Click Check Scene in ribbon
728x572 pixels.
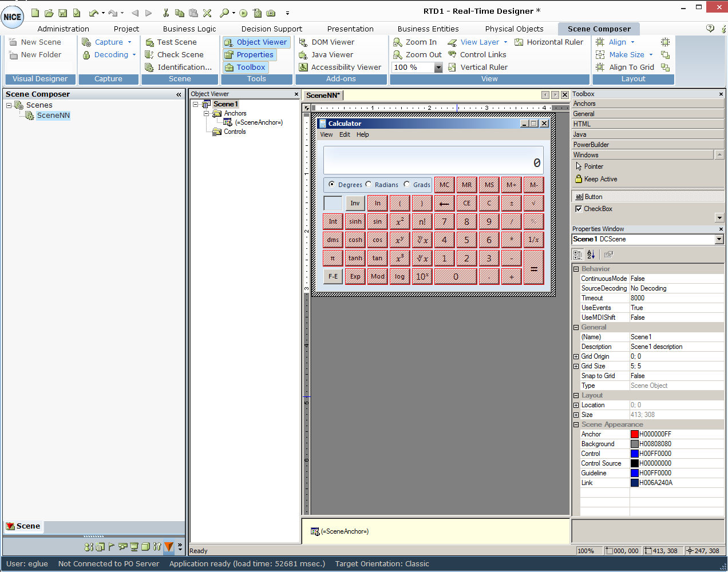tap(175, 54)
